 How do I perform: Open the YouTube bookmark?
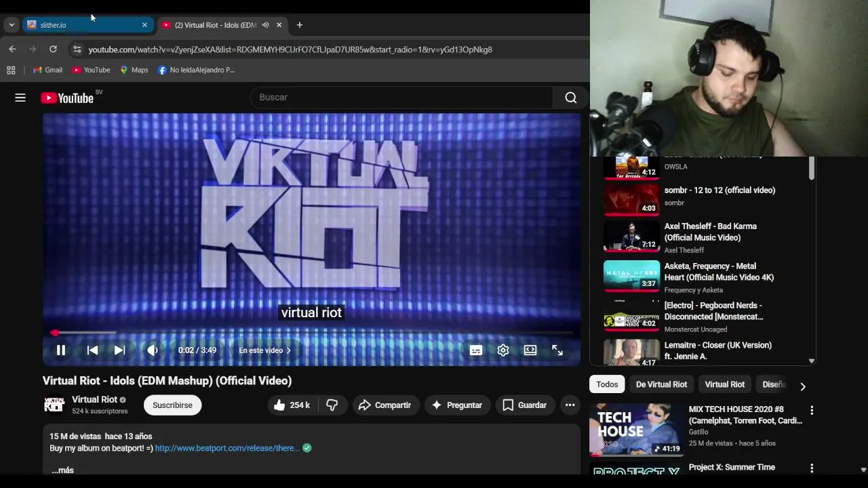pyautogui.click(x=91, y=70)
